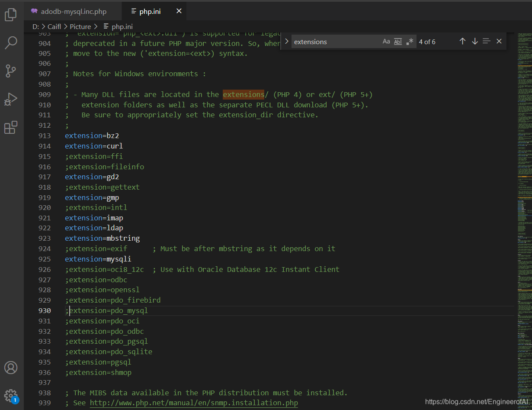Toggle Match Case in find widget

(x=386, y=42)
